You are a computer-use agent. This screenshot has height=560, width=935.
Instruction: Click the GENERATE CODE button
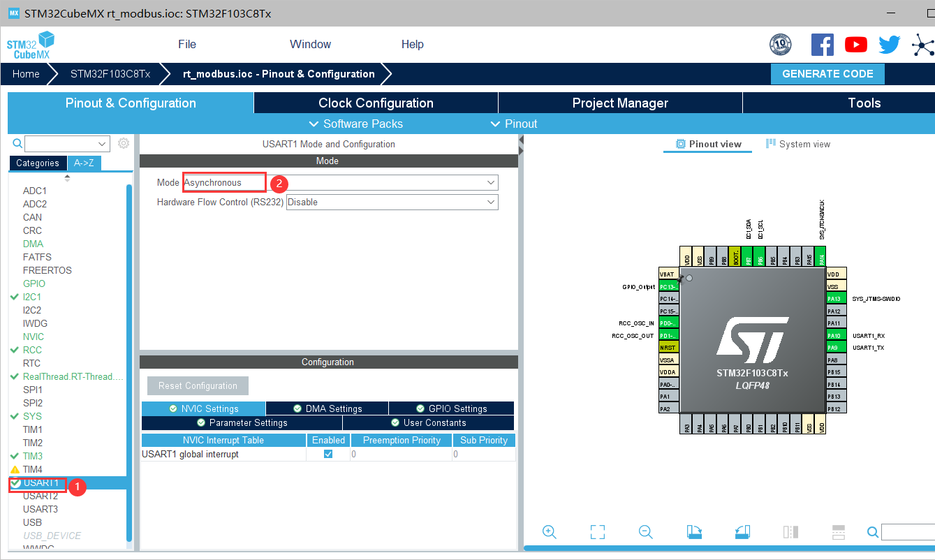click(827, 74)
